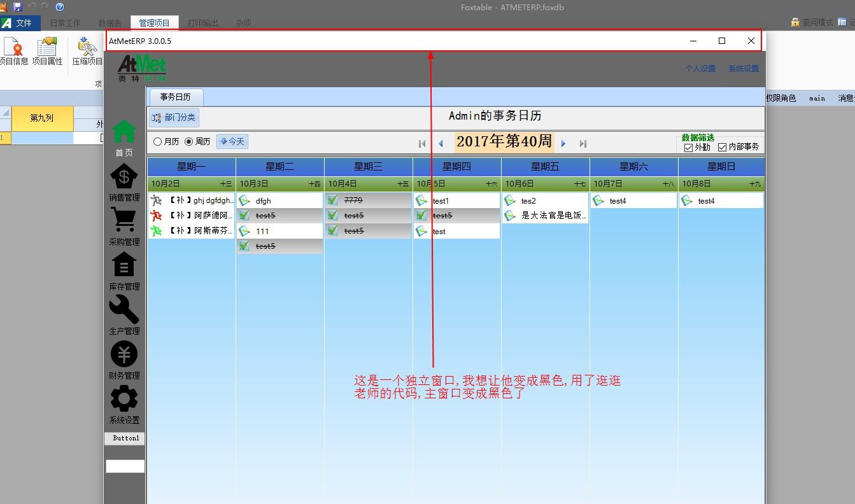Viewport: 855px width, 504px height.
Task: Select the 第九列 column header
Action: tap(42, 118)
